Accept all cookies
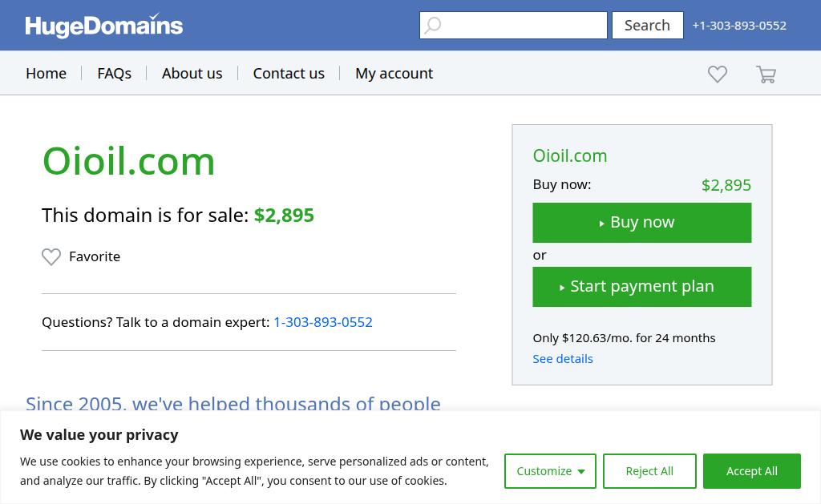This screenshot has height=504, width=821. [751, 471]
